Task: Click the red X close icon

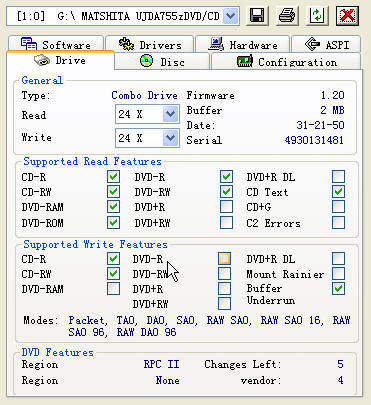Action: [347, 15]
